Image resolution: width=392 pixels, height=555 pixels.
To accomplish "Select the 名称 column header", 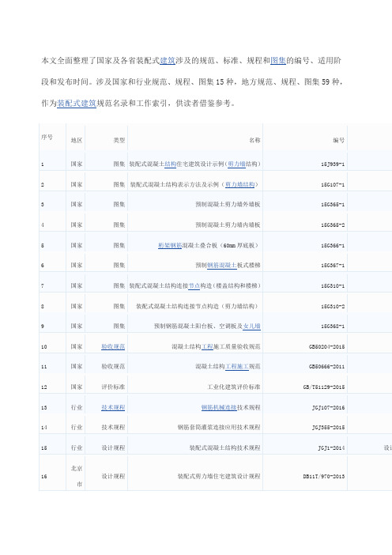I will pos(254,140).
